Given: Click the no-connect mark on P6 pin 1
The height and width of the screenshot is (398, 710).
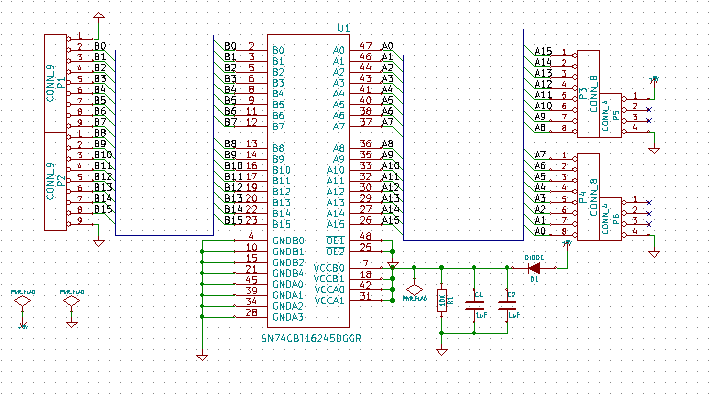Looking at the screenshot, I should coord(649,202).
